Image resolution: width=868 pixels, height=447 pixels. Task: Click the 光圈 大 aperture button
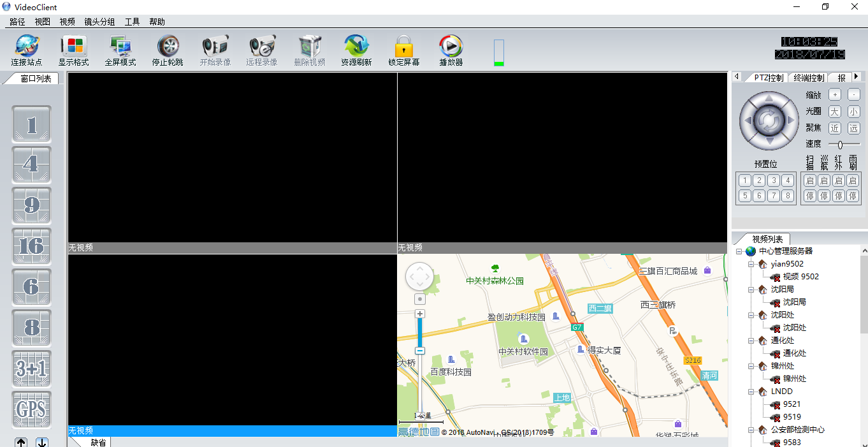[834, 112]
